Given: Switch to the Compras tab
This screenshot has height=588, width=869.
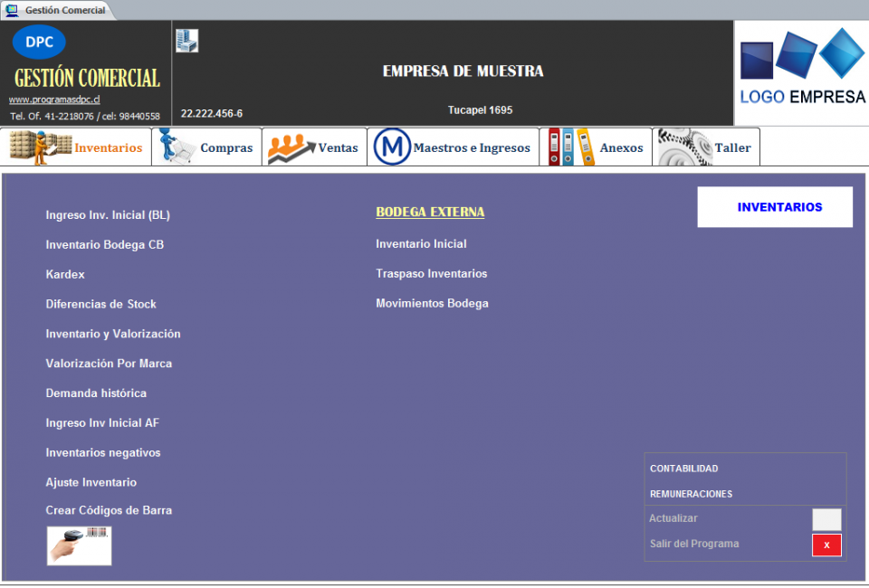Looking at the screenshot, I should tap(206, 147).
